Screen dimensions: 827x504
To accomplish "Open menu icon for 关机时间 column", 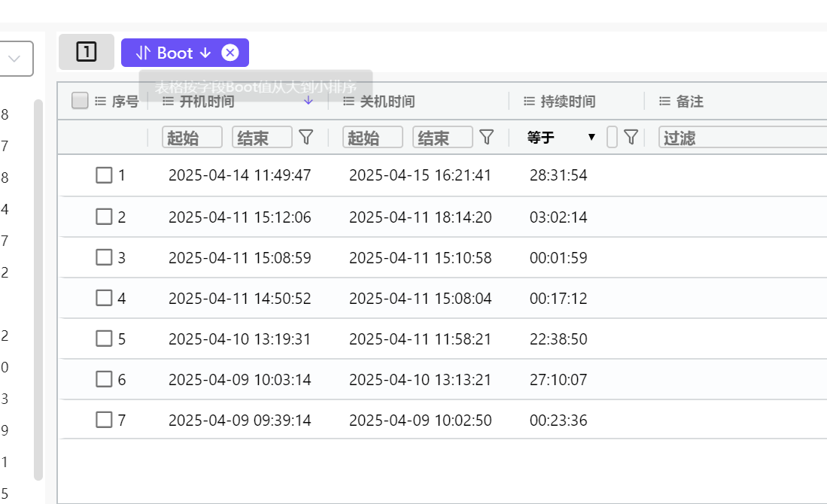I will coord(348,102).
